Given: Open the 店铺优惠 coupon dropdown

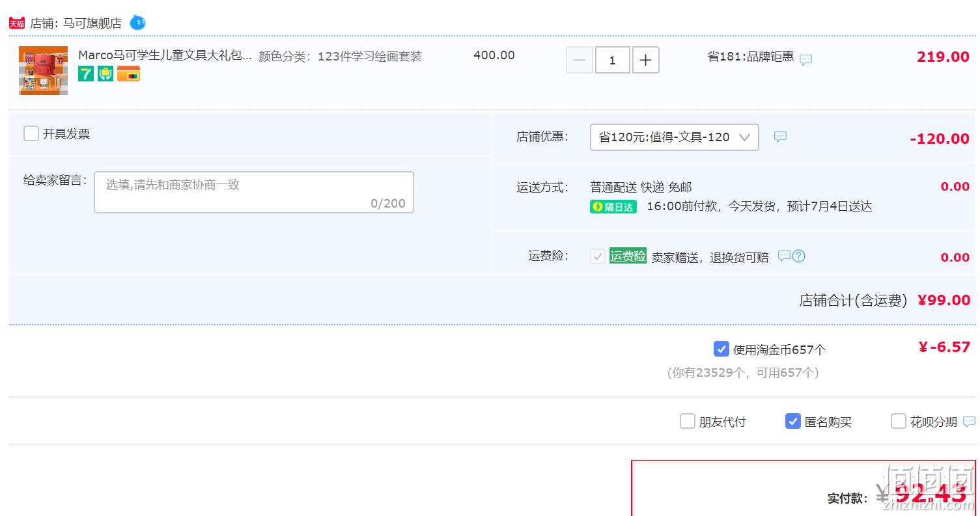Looking at the screenshot, I should [x=675, y=137].
